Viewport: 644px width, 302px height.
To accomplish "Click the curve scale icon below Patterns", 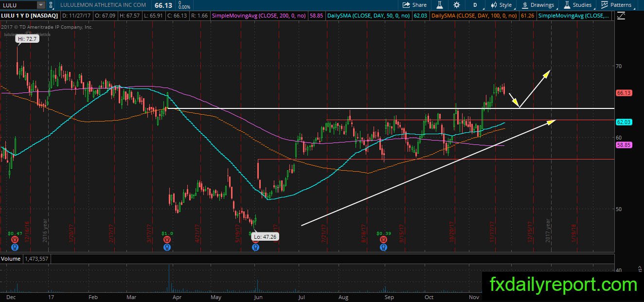I will coord(621,15).
